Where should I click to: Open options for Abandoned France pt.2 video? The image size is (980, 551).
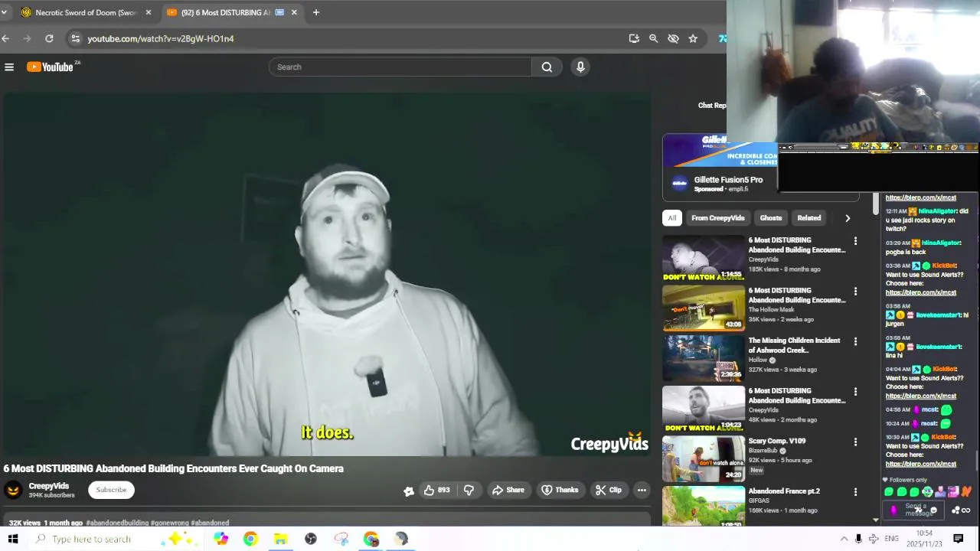coord(855,492)
